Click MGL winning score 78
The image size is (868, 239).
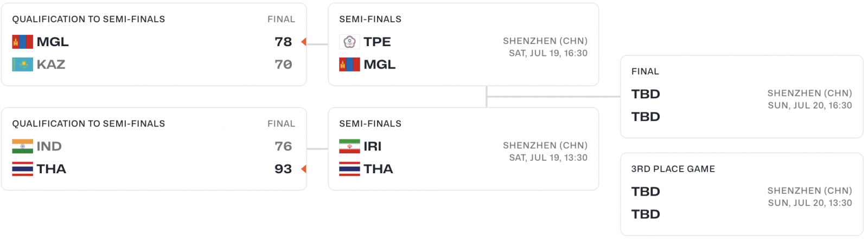pyautogui.click(x=283, y=42)
